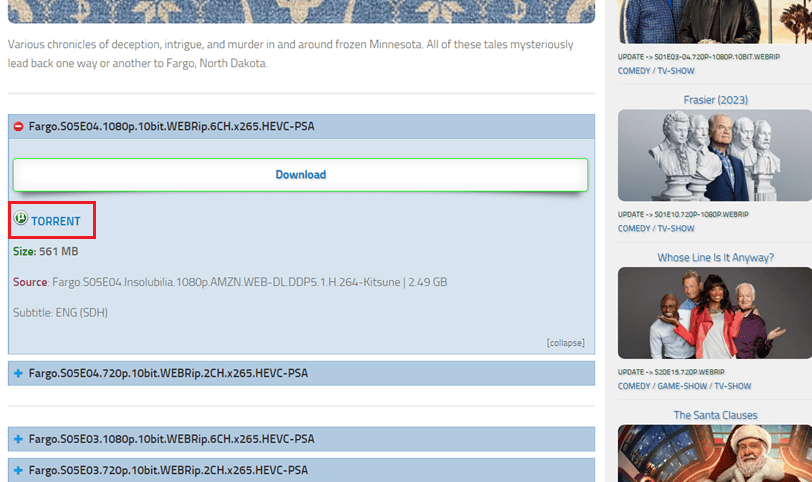Click the Source Kitsune 2.49 GB line

(230, 282)
